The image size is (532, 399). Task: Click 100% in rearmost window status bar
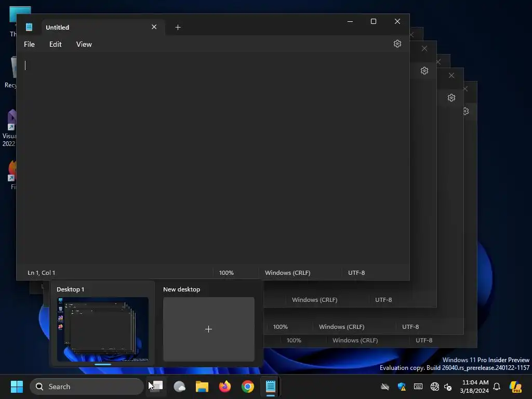pos(294,340)
